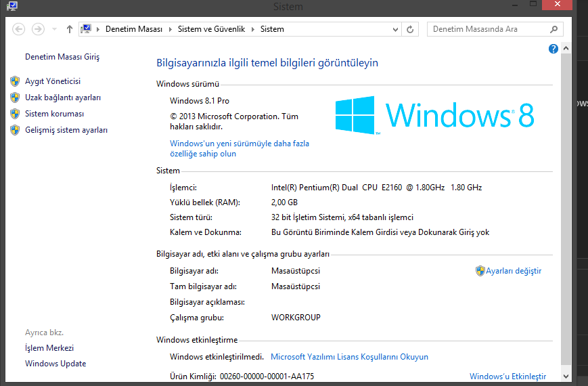Open Aygıt Yöneticisi

[53, 81]
